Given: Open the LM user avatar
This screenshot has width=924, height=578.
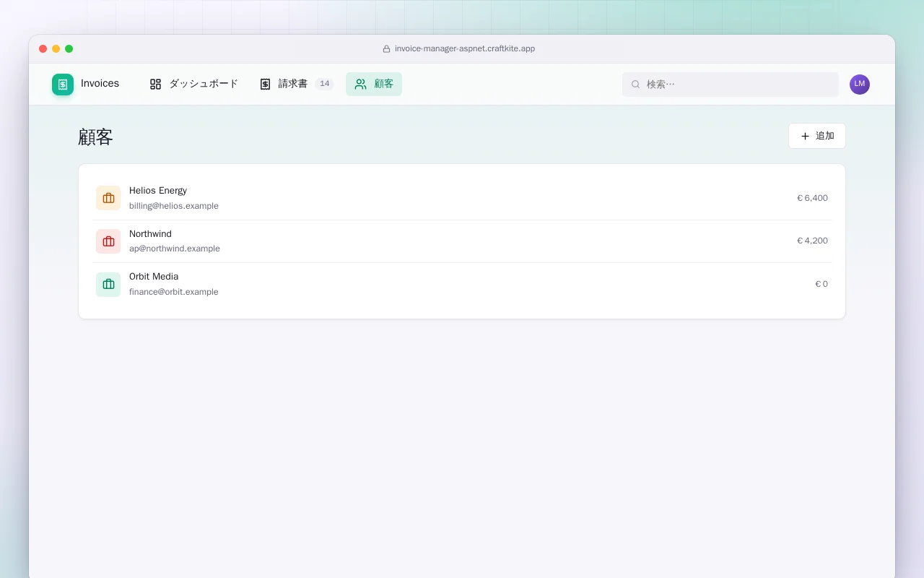Looking at the screenshot, I should [x=860, y=85].
